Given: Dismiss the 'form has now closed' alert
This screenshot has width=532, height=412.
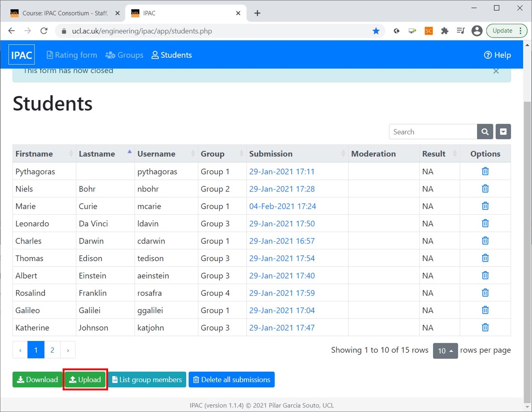Looking at the screenshot, I should [x=496, y=71].
